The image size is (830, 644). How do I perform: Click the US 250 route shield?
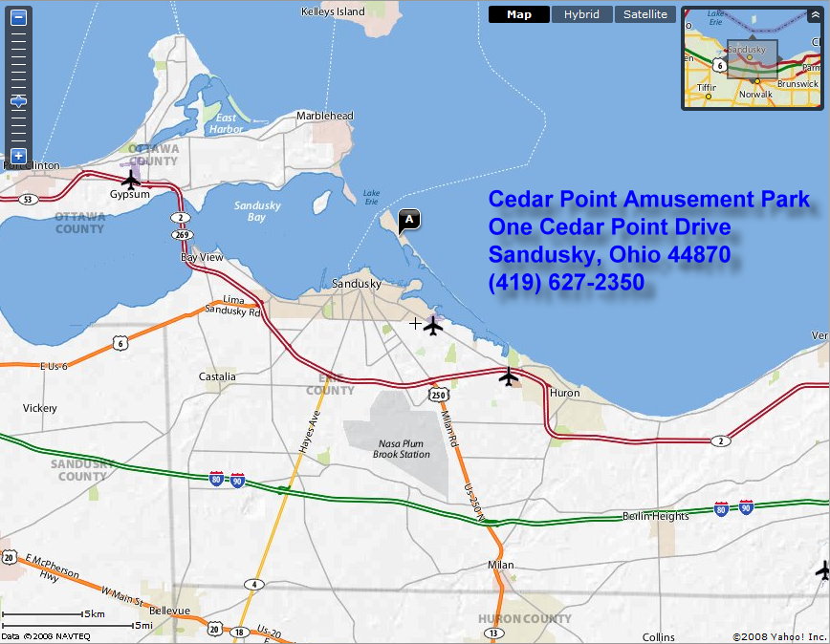tap(439, 394)
